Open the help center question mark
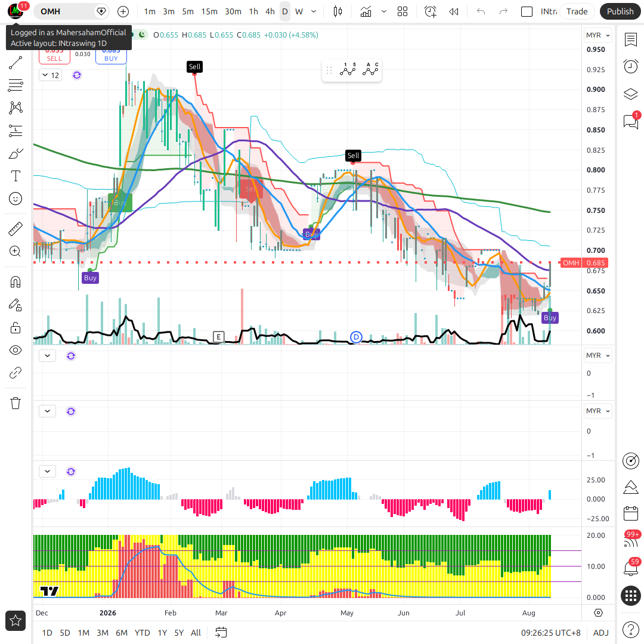This screenshot has height=644, width=644. pyautogui.click(x=631, y=629)
